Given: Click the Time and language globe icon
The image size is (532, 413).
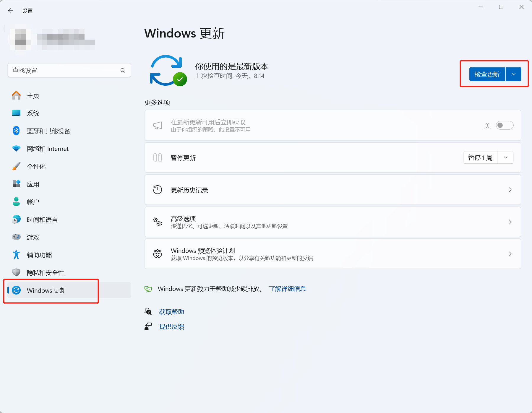Looking at the screenshot, I should [x=16, y=219].
